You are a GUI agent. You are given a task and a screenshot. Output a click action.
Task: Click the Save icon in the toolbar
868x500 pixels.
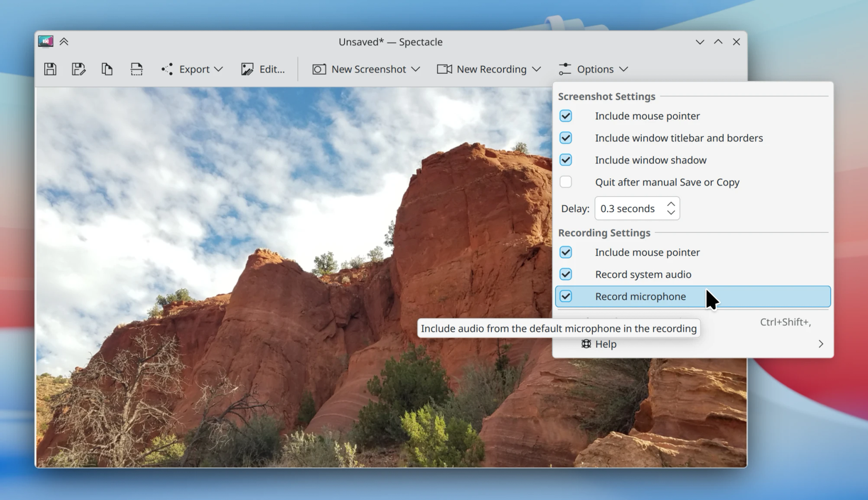50,69
